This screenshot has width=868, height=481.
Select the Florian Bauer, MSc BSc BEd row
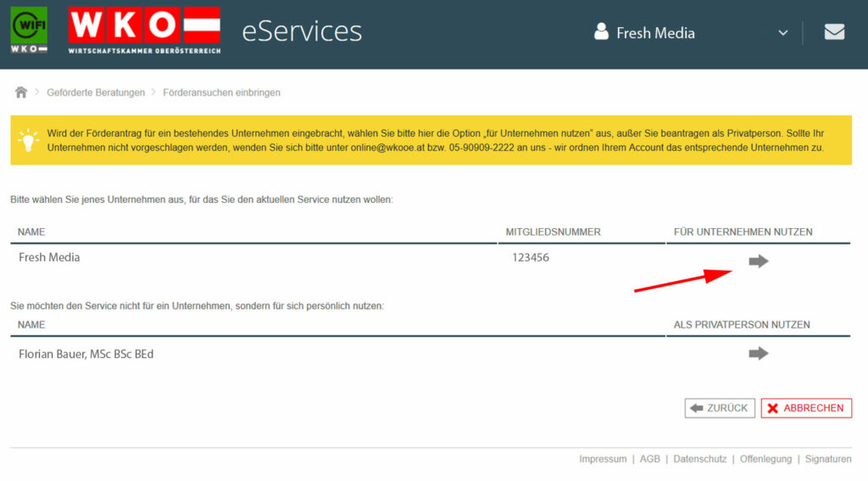click(x=86, y=354)
